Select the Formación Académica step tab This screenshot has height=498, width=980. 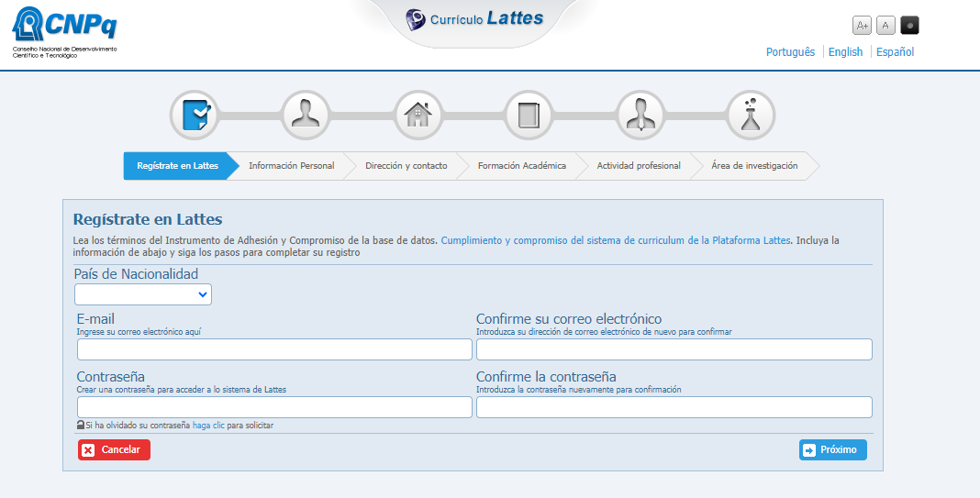[x=521, y=166]
